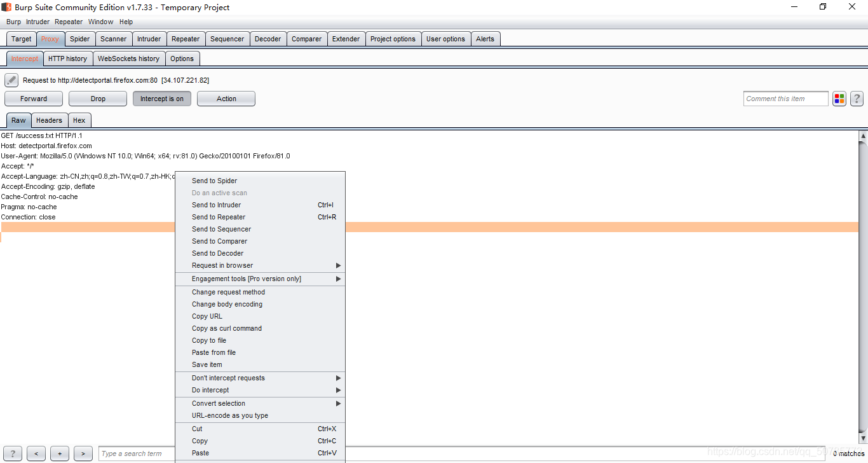Open the Intruder menu in menu bar

pyautogui.click(x=37, y=22)
